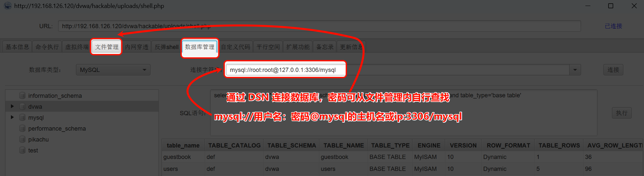Click the database icon beside information_schema

(22, 96)
